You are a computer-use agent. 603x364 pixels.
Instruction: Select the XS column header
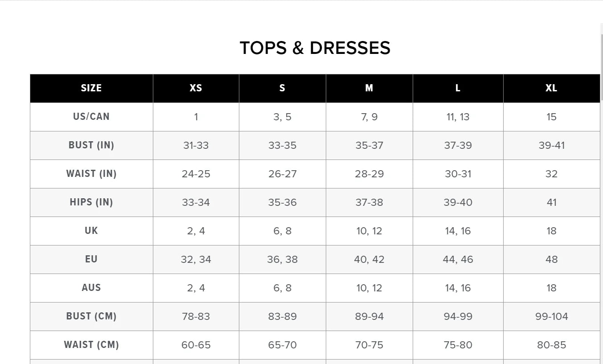click(196, 88)
